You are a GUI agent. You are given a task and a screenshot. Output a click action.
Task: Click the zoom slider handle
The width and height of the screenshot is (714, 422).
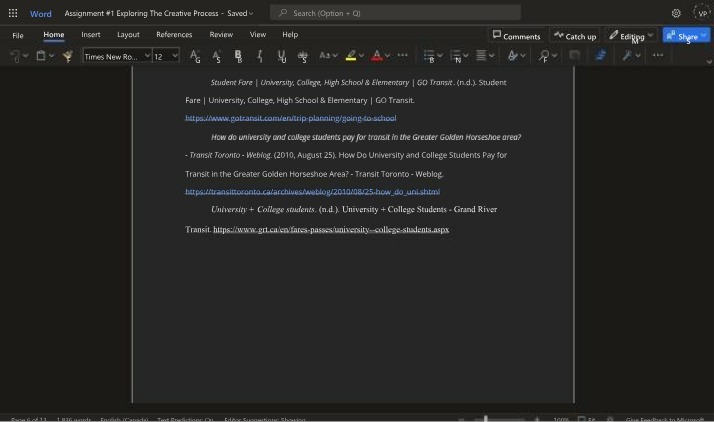click(x=485, y=418)
